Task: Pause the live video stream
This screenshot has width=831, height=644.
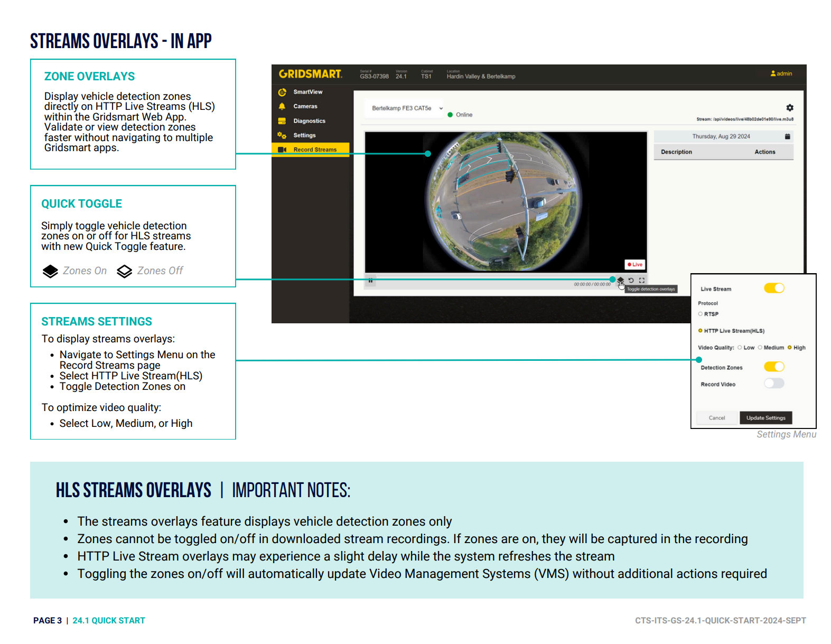Action: point(371,281)
